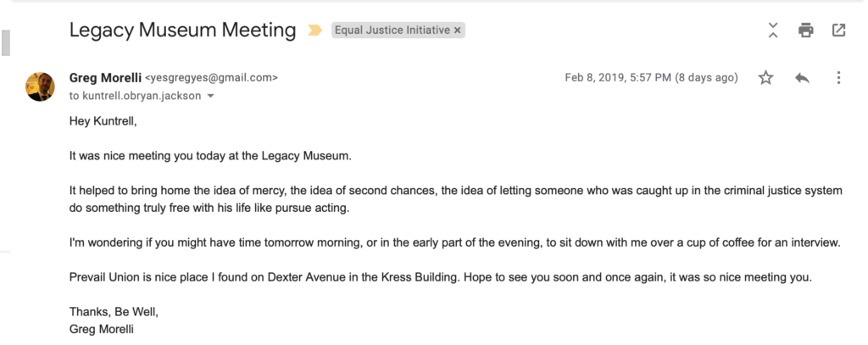Click the Greg Morelli signature at bottom
This screenshot has width=868, height=345.
tap(102, 330)
